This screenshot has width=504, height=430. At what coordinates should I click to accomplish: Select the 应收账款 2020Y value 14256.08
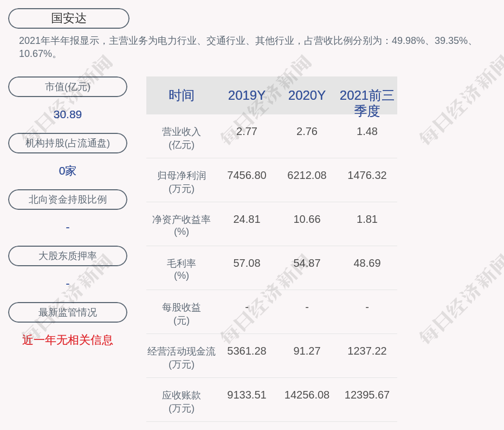[x=307, y=395]
